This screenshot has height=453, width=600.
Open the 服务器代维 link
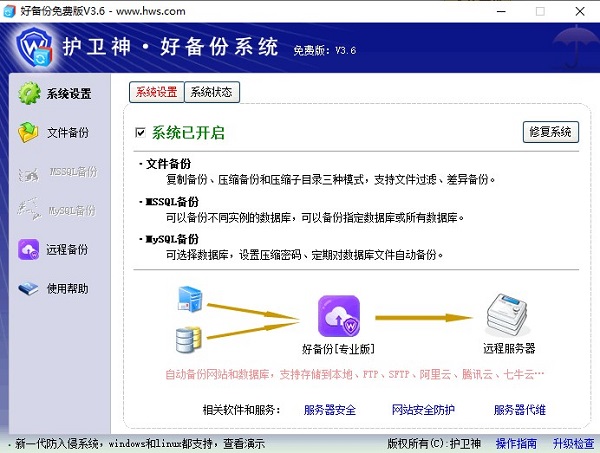coord(519,410)
